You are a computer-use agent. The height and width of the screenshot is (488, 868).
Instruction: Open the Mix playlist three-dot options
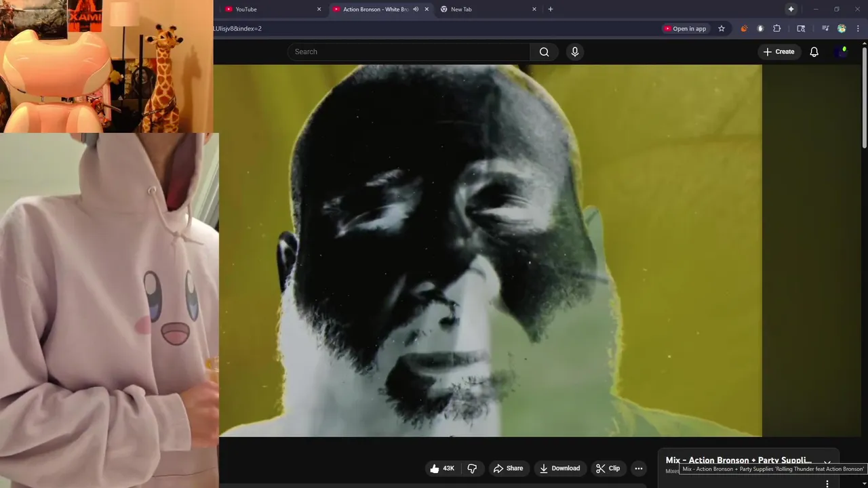tap(827, 483)
